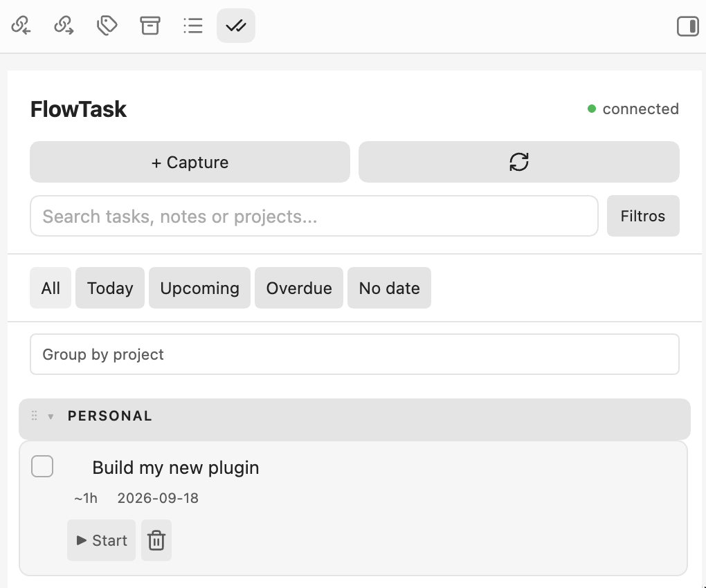
Task: Click the FlowTask heading
Action: click(x=78, y=109)
